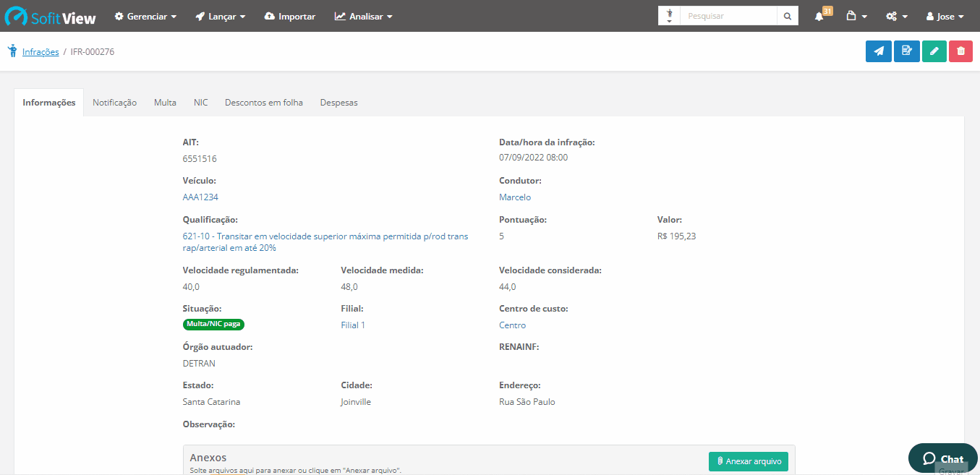Viewport: 980px width, 475px height.
Task: Click measured speed value 48,0
Action: tap(349, 286)
